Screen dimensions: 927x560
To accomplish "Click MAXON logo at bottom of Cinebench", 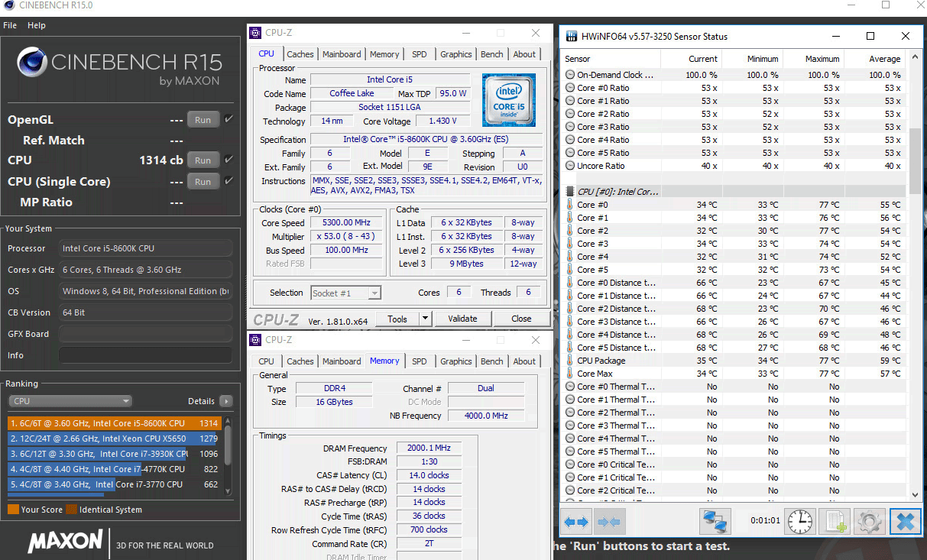I will (x=65, y=542).
